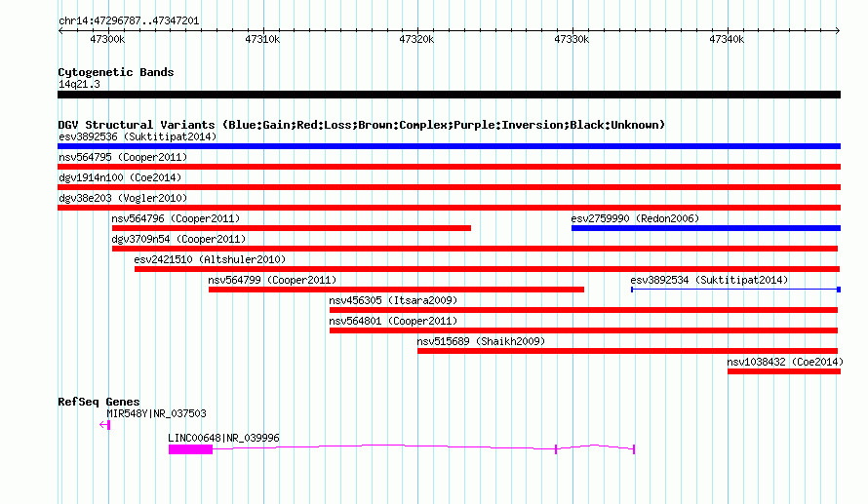Open the esv2759990 (Redon2006) label
Image resolution: width=868 pixels, height=504 pixels.
coord(635,218)
